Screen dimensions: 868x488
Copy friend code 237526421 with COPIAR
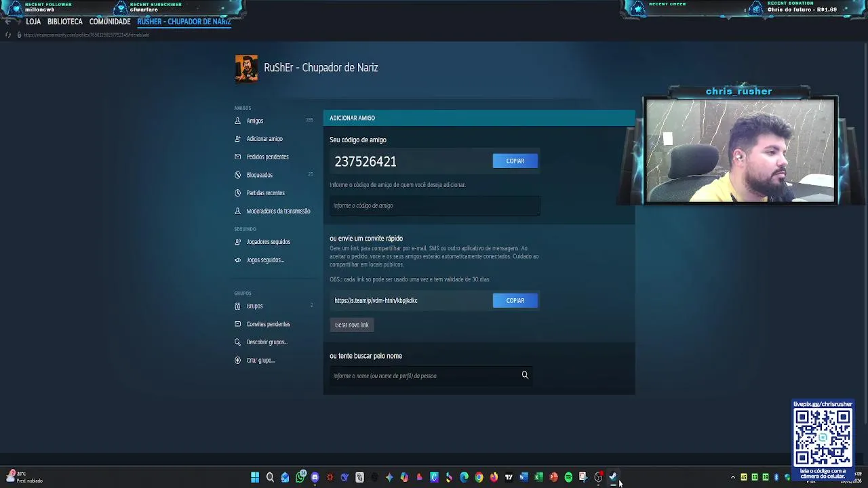pos(515,161)
